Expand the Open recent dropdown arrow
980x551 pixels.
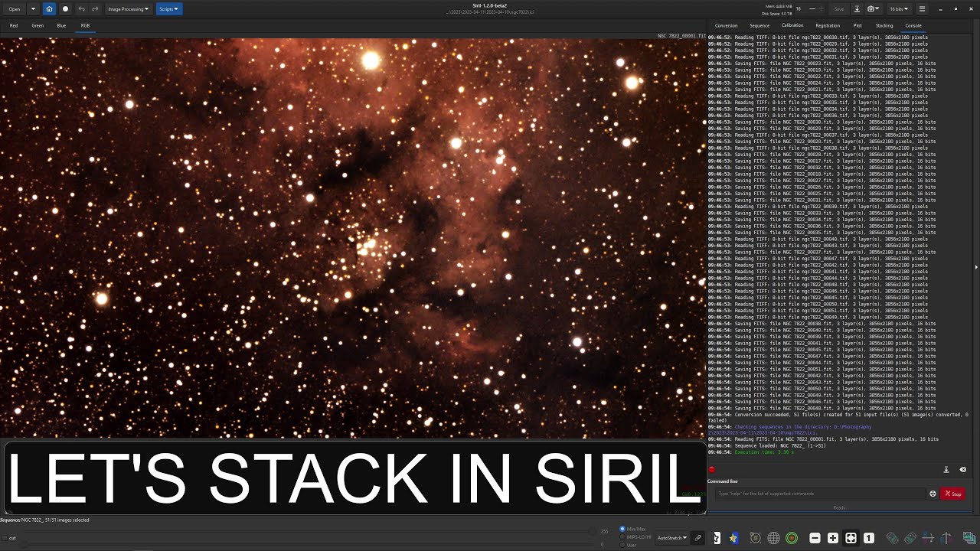[x=33, y=9]
